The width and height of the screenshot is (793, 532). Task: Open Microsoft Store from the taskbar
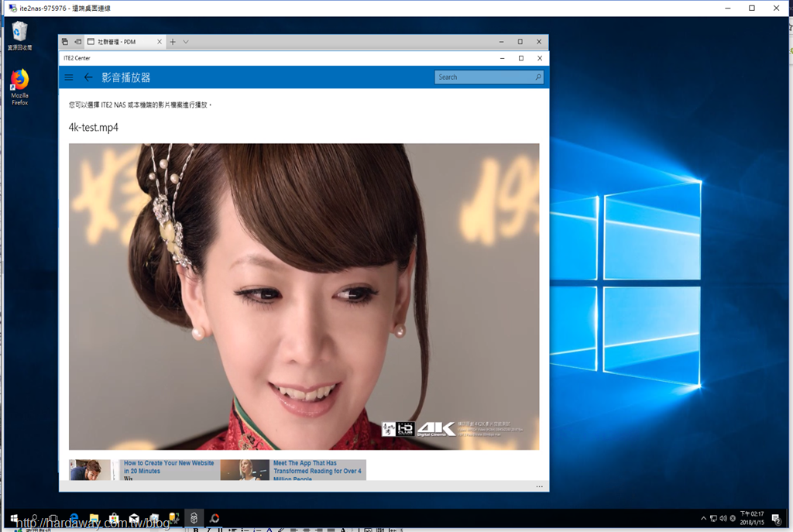pos(115,518)
